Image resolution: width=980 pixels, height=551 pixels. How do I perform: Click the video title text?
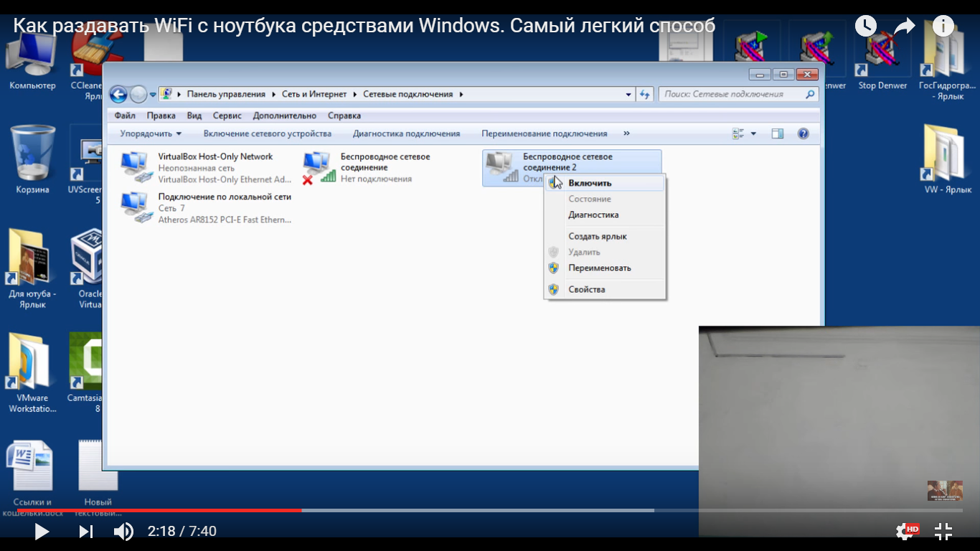pos(364,26)
